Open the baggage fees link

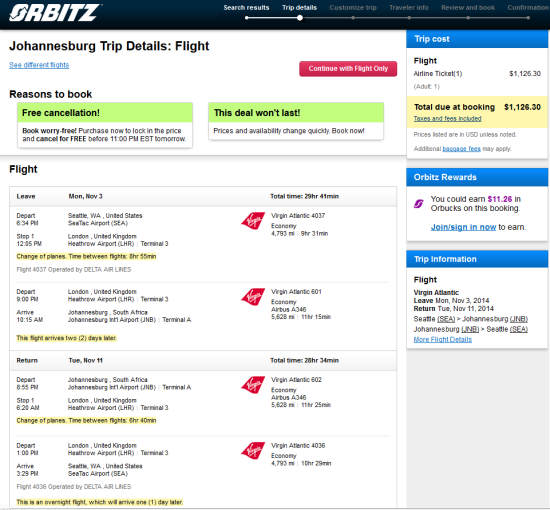(x=461, y=149)
